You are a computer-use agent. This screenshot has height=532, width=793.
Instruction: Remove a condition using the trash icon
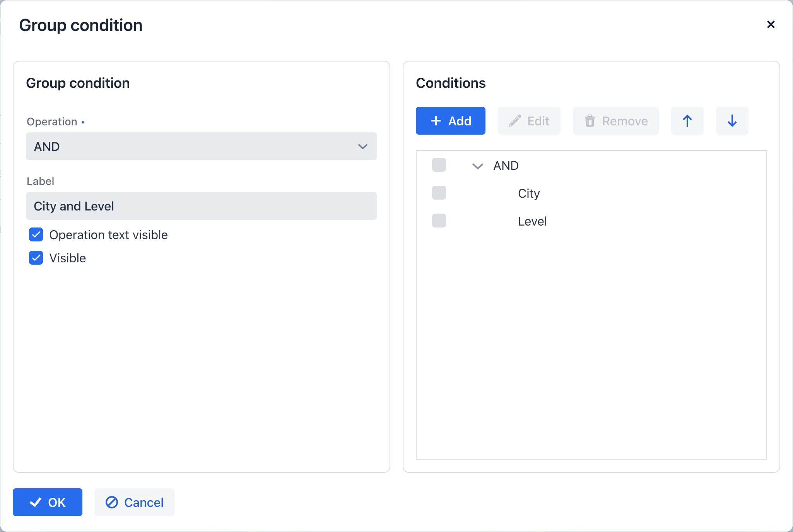(x=615, y=121)
